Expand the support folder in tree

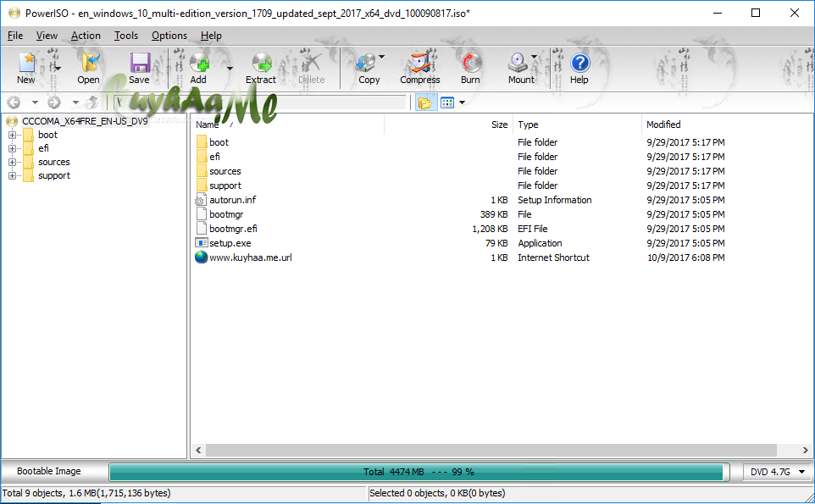(x=12, y=175)
